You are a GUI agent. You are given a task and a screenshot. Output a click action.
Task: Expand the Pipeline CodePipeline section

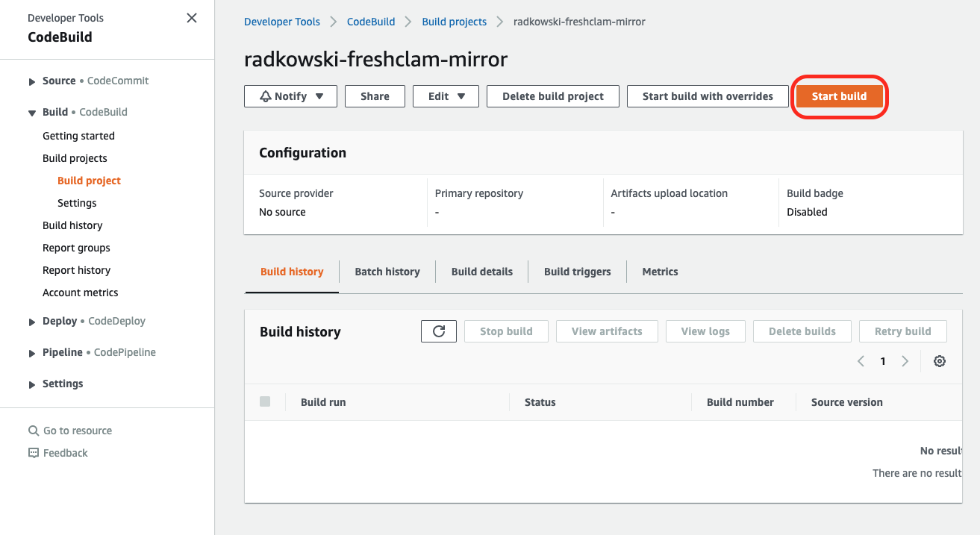coord(31,353)
